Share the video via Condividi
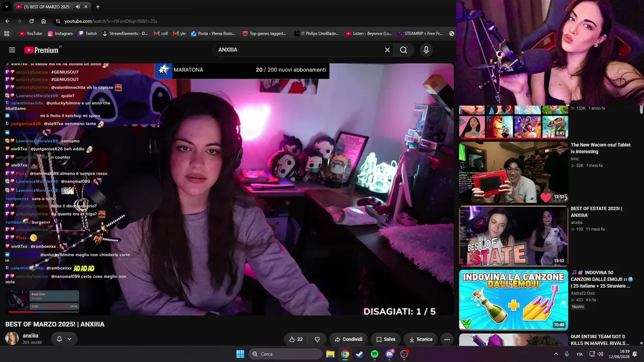Image resolution: width=644 pixels, height=362 pixels. tap(348, 339)
